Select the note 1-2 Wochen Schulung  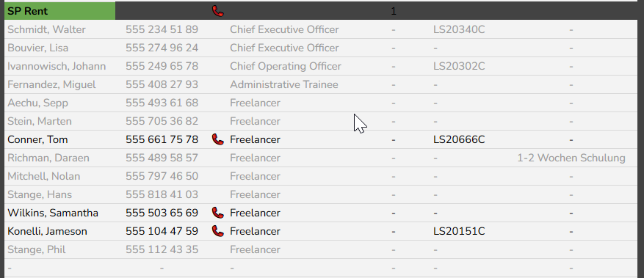[x=571, y=158]
